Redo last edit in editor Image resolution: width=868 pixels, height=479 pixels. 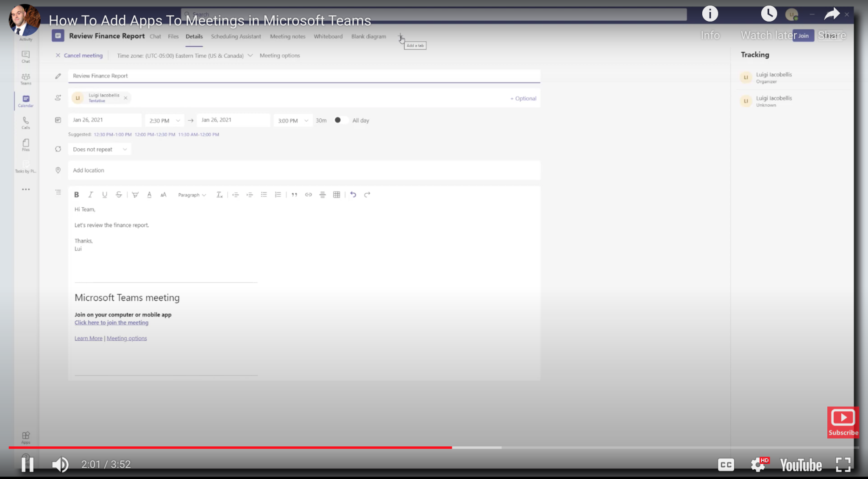(x=367, y=195)
